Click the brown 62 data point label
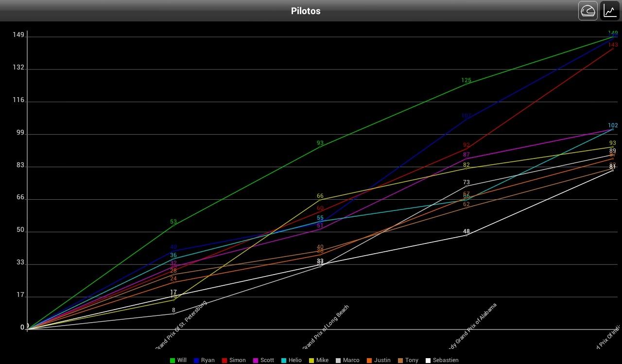 coord(466,205)
